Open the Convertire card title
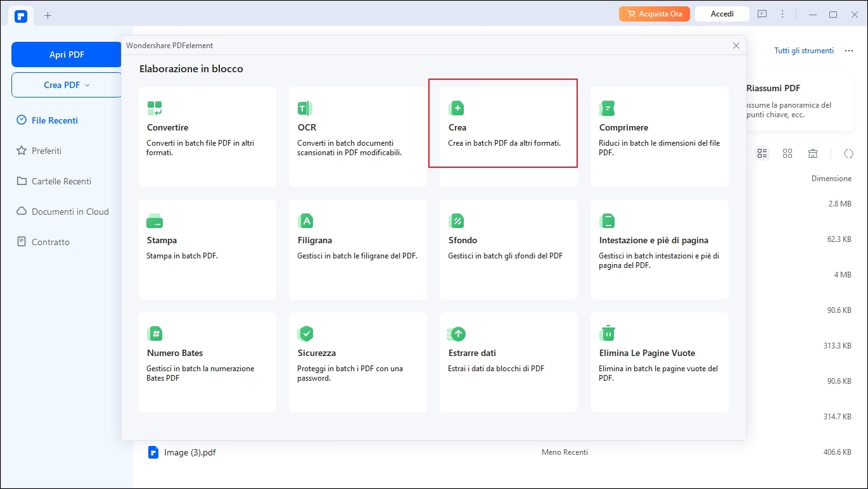The width and height of the screenshot is (868, 489). 167,127
